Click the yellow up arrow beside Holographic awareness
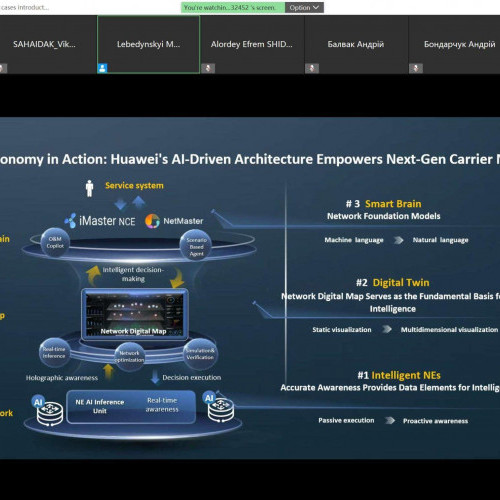Viewport: 500px width, 500px height. coord(108,372)
